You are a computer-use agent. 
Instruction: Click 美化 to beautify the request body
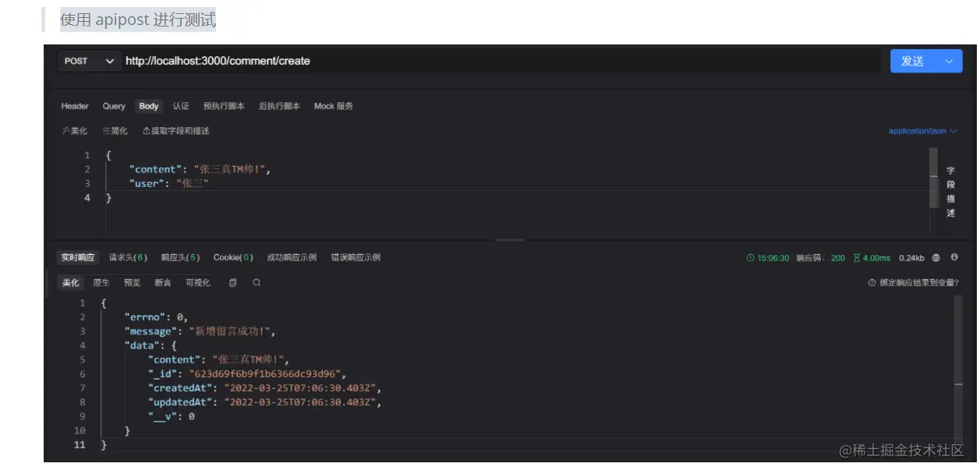tap(75, 131)
